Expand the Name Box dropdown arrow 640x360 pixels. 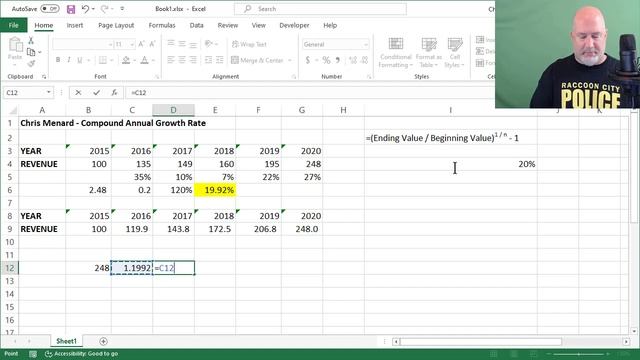49,93
